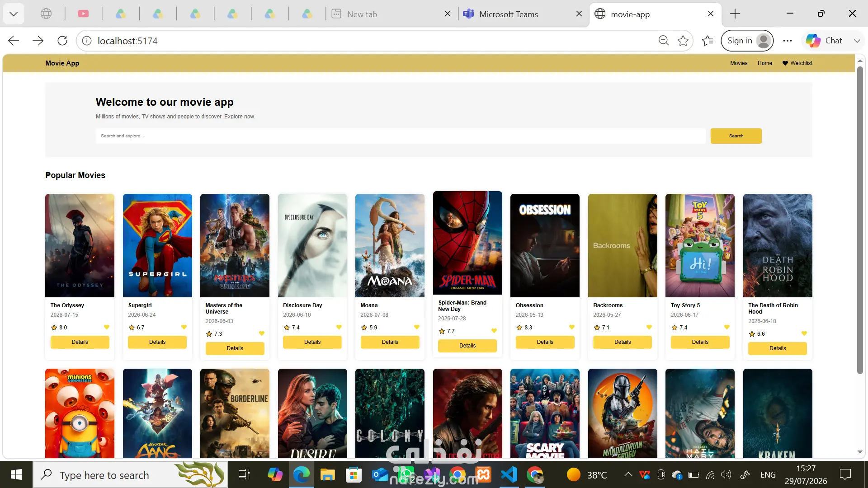Toggle watchlist heart for Spider-Man: Brand New Day
Viewport: 868px width, 488px height.
click(x=494, y=331)
